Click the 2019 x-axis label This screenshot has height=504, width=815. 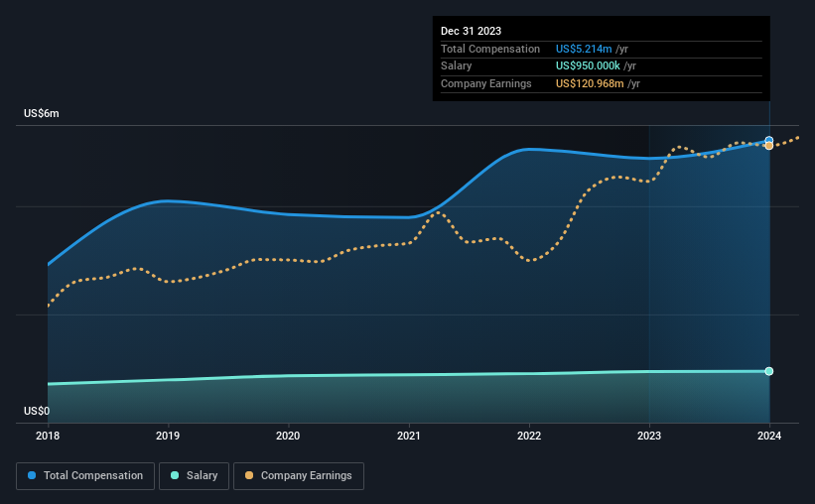168,436
